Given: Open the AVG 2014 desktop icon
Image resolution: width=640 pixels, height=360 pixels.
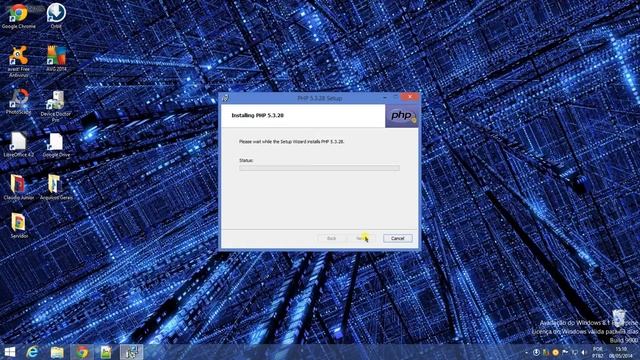Looking at the screenshot, I should click(x=56, y=58).
